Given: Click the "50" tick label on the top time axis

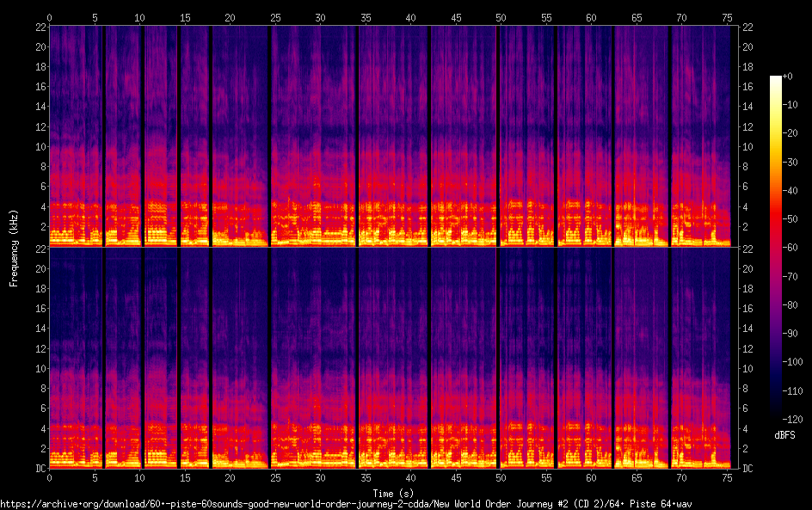Looking at the screenshot, I should (501, 17).
